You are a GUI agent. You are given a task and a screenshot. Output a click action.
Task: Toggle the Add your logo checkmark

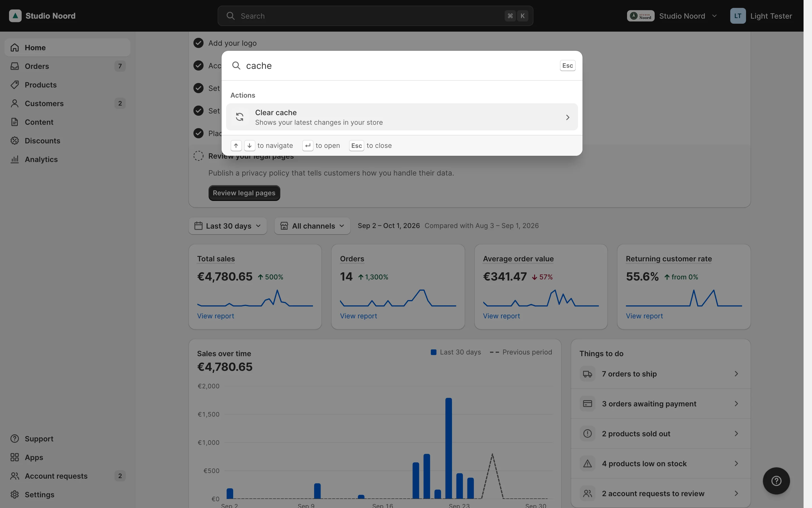coord(198,43)
